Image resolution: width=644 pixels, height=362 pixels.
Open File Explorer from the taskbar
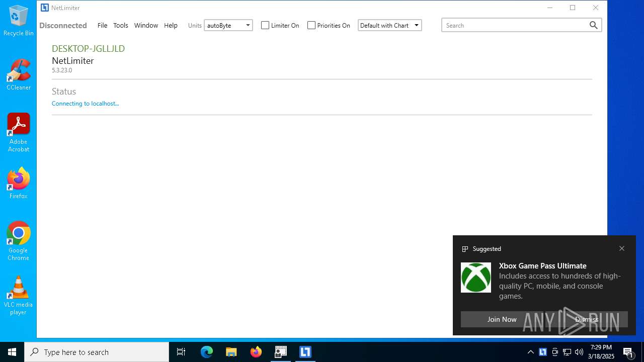click(231, 352)
